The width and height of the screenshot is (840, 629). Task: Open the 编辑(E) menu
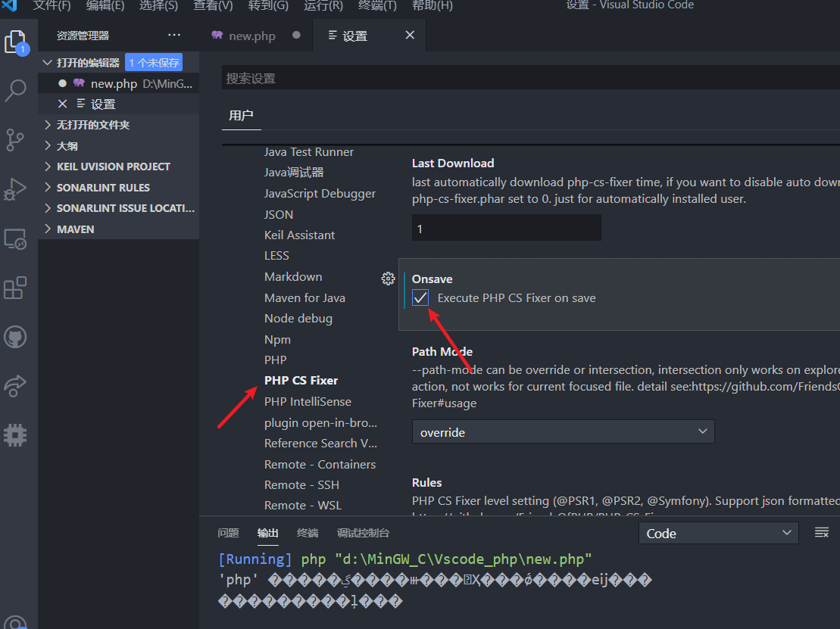pyautogui.click(x=105, y=5)
